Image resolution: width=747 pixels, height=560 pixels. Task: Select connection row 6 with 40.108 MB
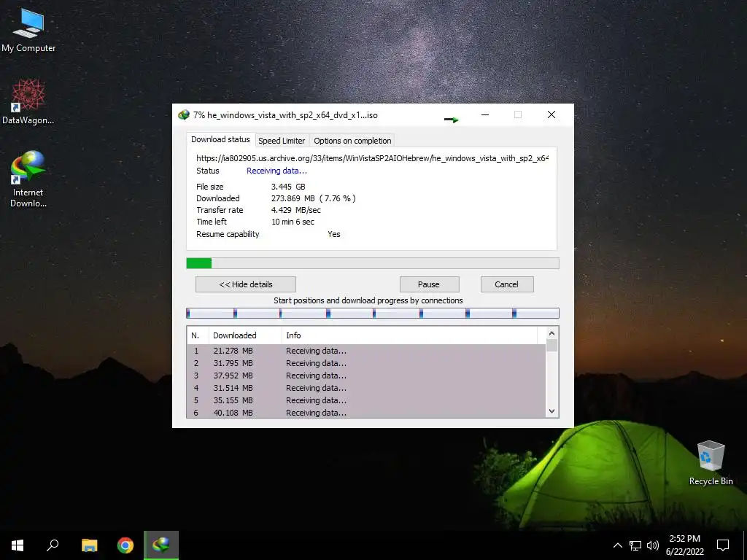[366, 413]
